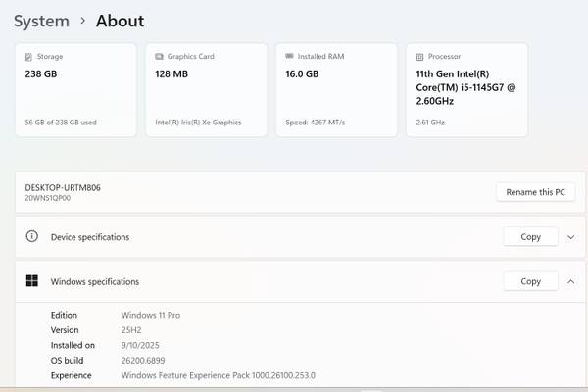
Task: Click the Processor chip icon
Action: (419, 57)
